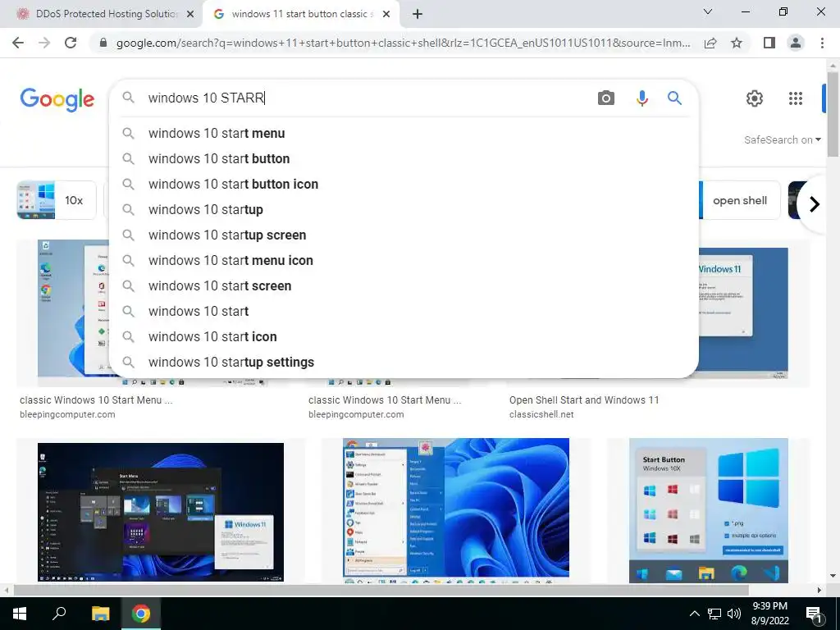Start voice search with microphone icon
The image size is (840, 630).
(641, 98)
